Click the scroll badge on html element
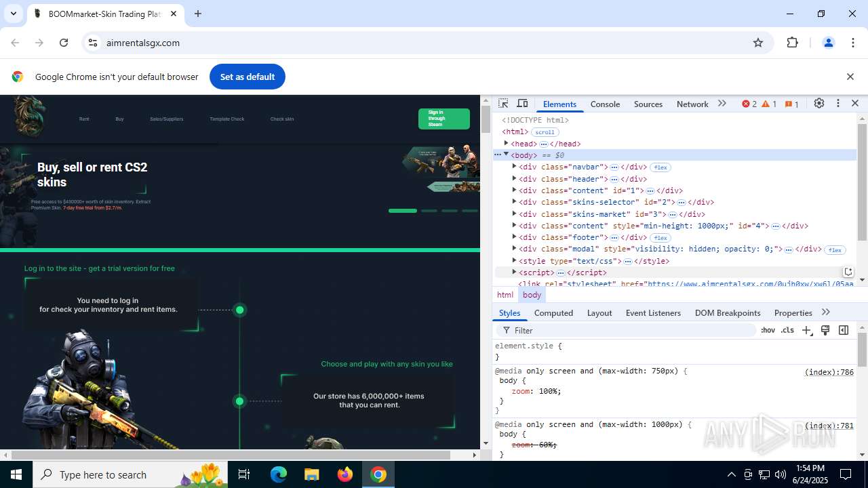This screenshot has height=488, width=868. [x=545, y=132]
